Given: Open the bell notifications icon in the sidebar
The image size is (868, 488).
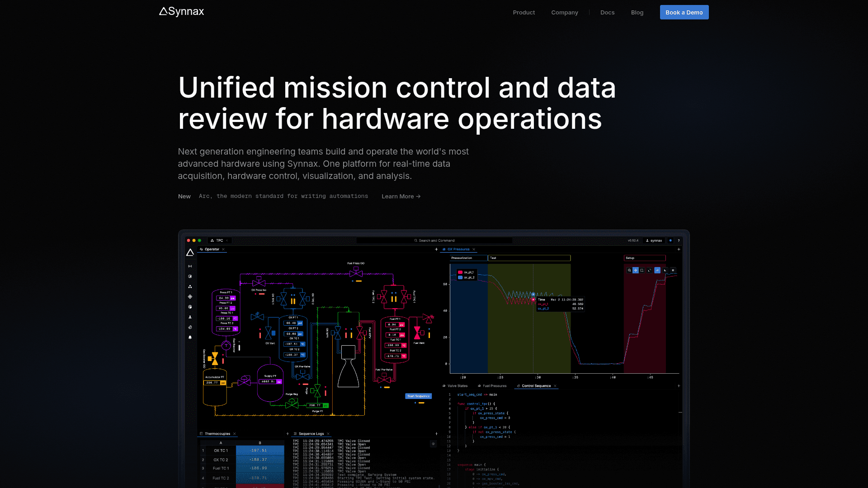Looking at the screenshot, I should pos(190,337).
